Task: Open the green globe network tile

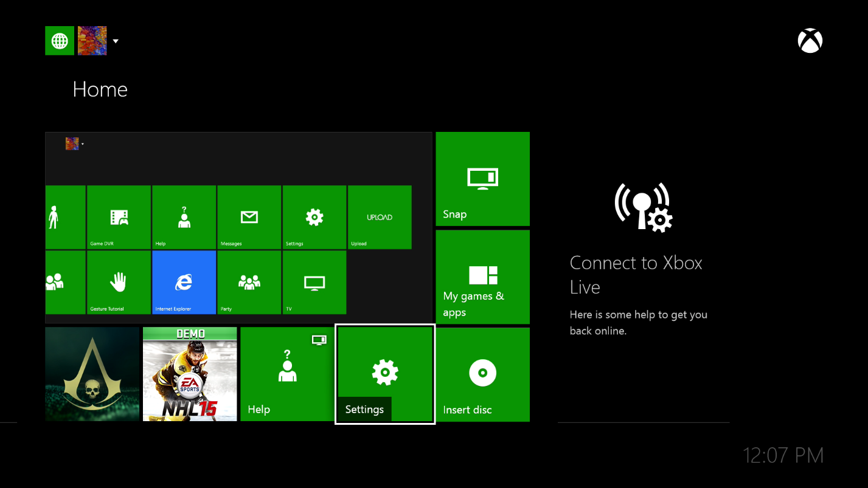Action: [x=60, y=41]
